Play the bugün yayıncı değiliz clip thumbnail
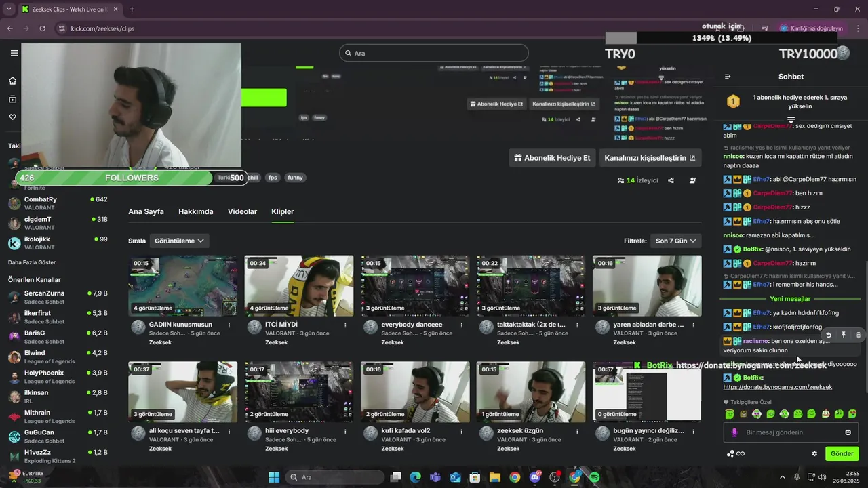The height and width of the screenshot is (488, 868). tap(647, 392)
